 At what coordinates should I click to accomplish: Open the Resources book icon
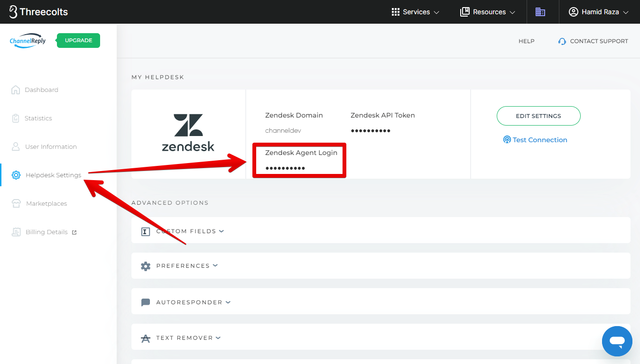click(x=465, y=12)
